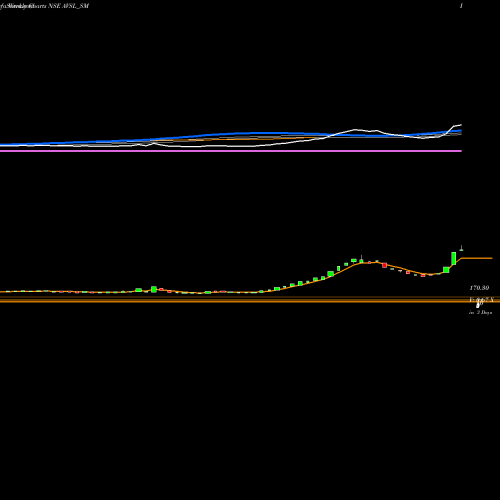
Task: Click the 170.89 price label
Action: 479,288
